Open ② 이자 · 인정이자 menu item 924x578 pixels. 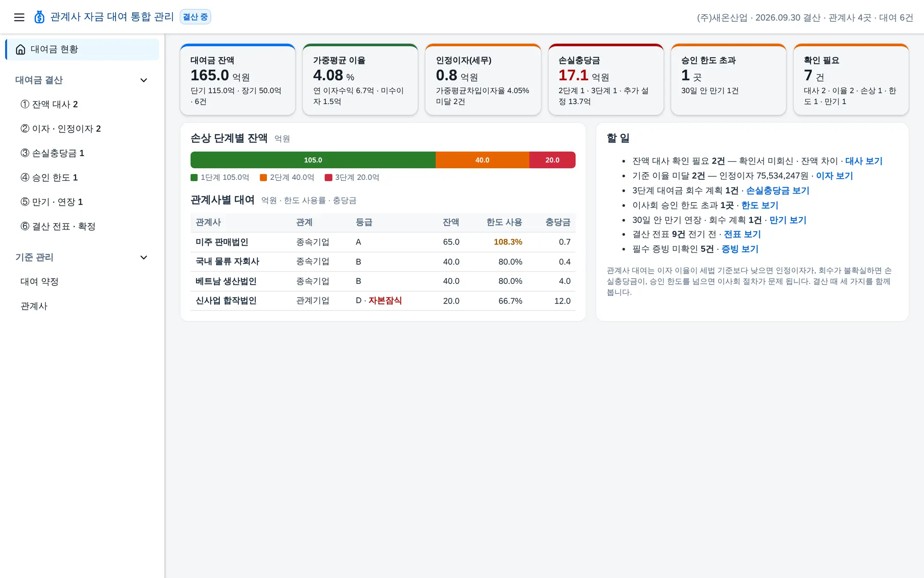click(82, 129)
